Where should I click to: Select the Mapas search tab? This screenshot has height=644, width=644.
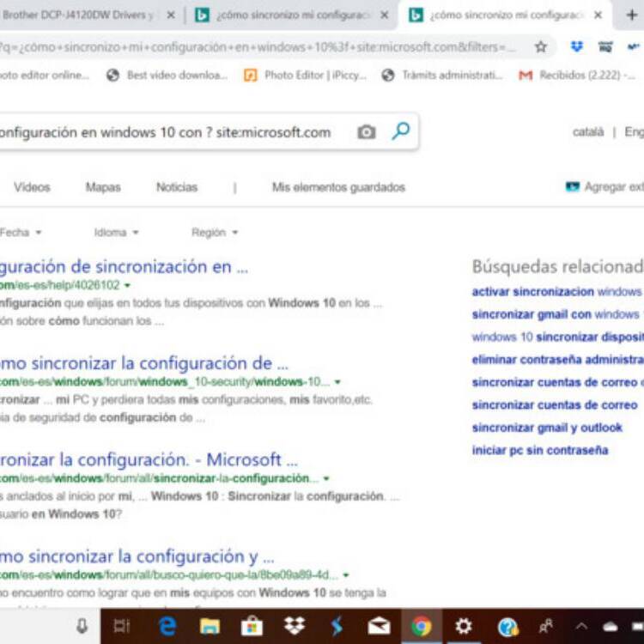point(103,187)
